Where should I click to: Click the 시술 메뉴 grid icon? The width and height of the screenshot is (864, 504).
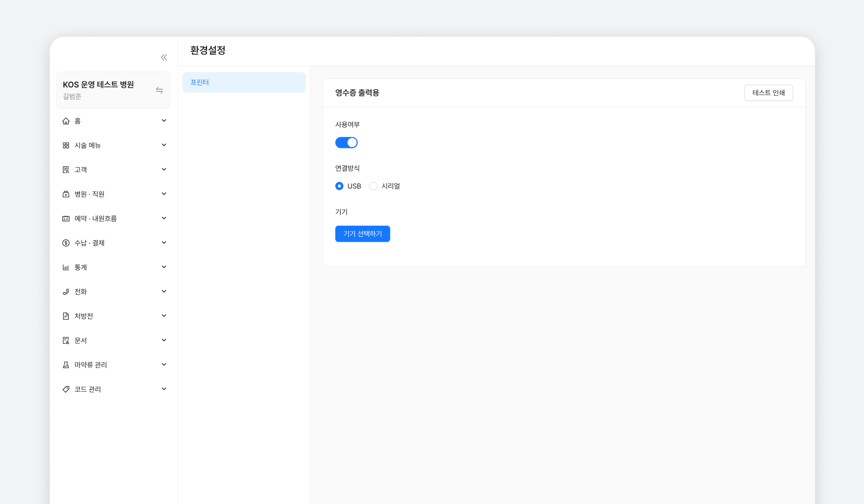tap(66, 145)
